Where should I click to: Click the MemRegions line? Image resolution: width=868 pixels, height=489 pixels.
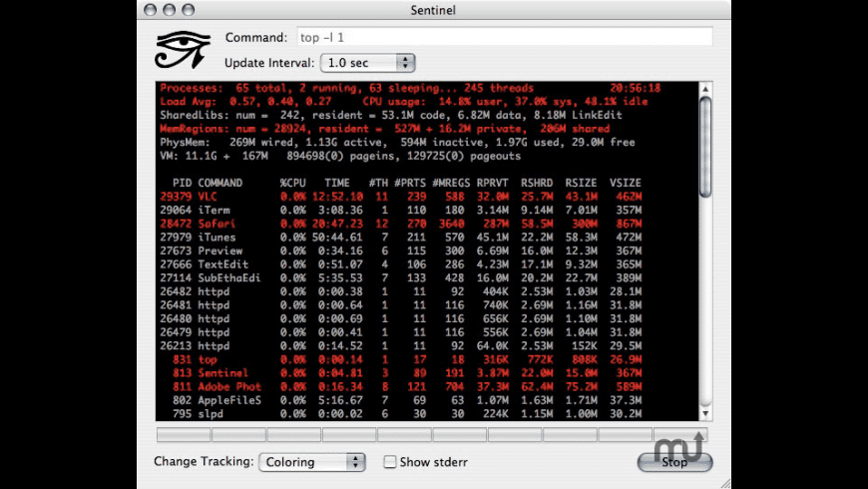[x=385, y=129]
